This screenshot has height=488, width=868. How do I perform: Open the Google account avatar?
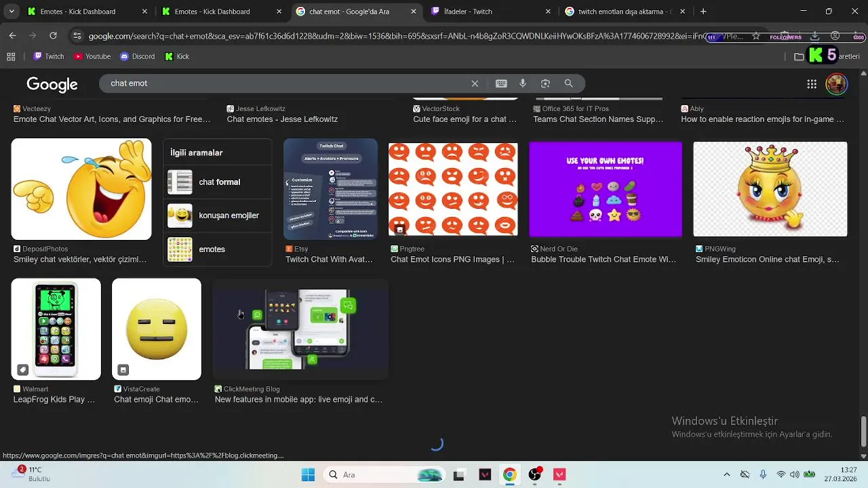[836, 84]
